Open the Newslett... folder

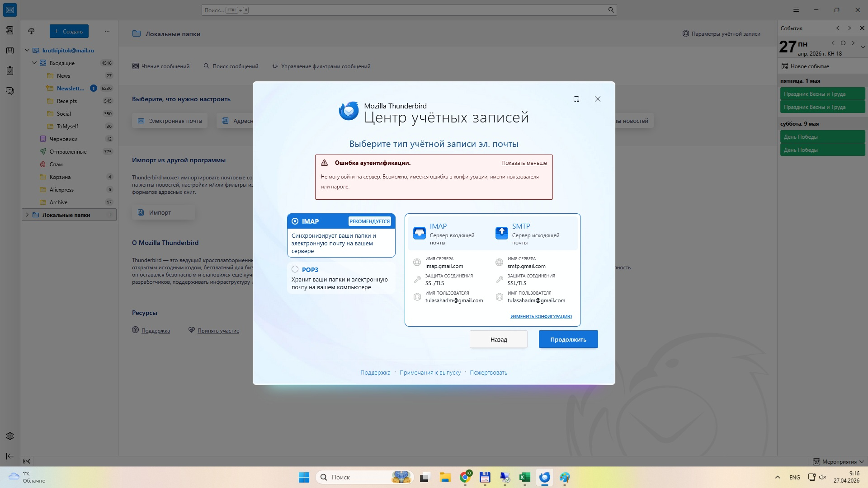tap(71, 89)
